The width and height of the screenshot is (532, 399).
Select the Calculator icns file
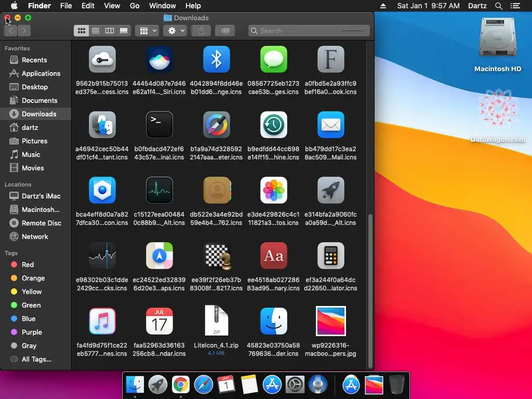(331, 256)
